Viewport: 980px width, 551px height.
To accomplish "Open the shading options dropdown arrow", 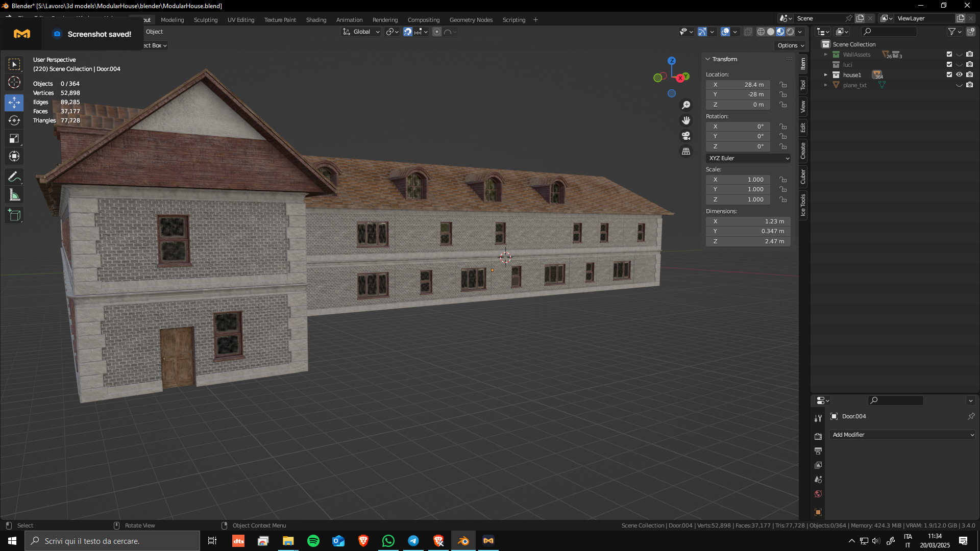I will [800, 32].
